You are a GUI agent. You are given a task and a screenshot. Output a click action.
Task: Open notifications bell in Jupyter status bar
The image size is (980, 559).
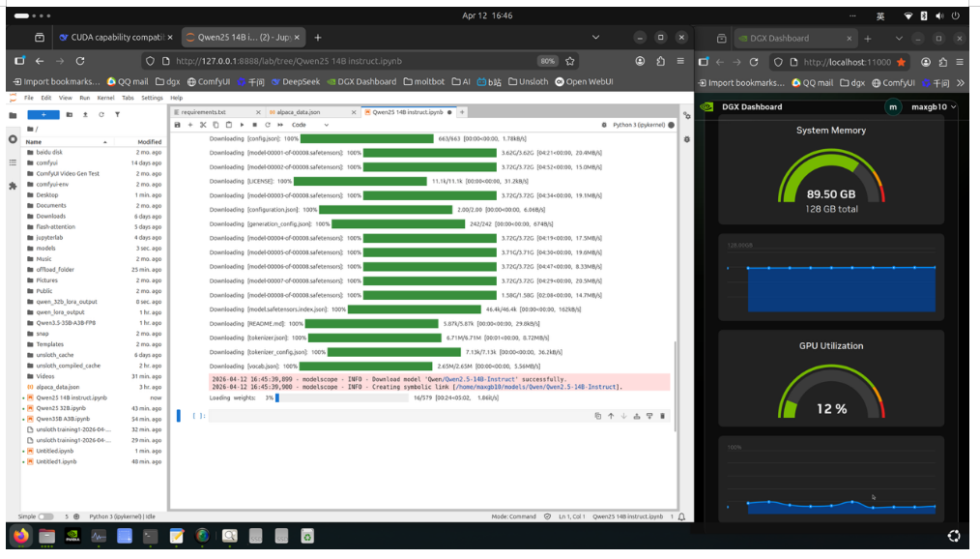682,517
